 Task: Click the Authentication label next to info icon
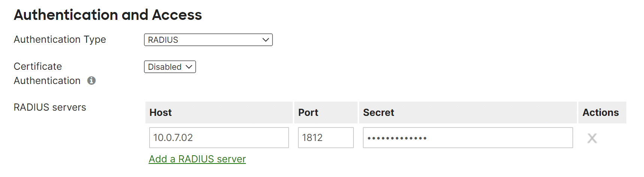pyautogui.click(x=47, y=81)
